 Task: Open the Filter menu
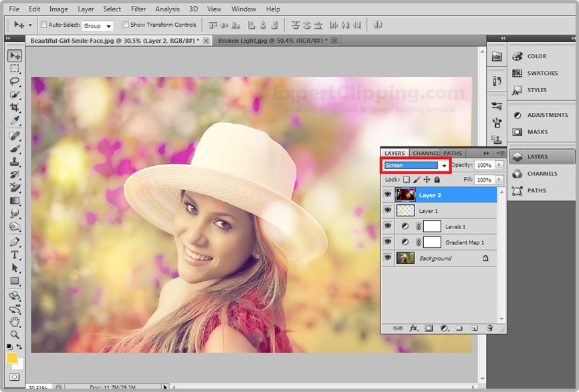pyautogui.click(x=138, y=9)
